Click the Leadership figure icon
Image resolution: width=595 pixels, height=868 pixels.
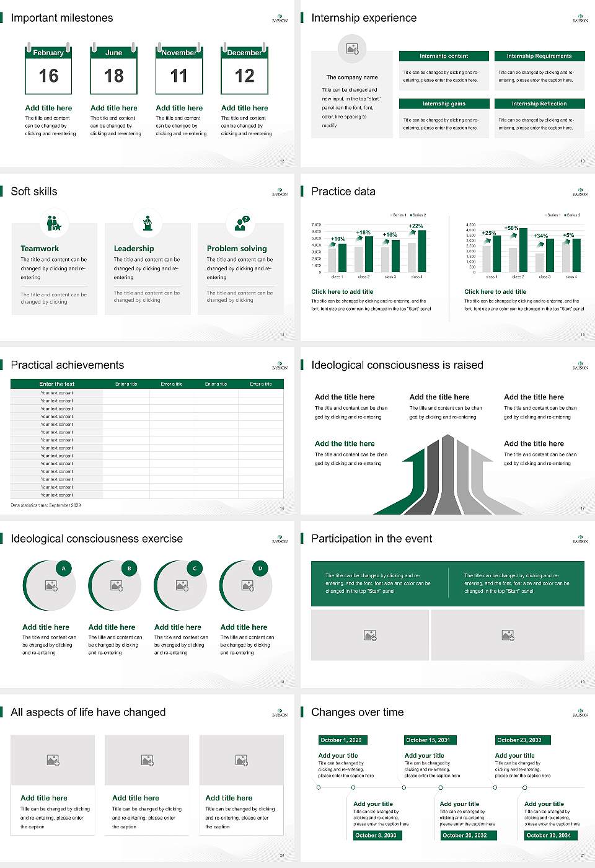click(146, 223)
